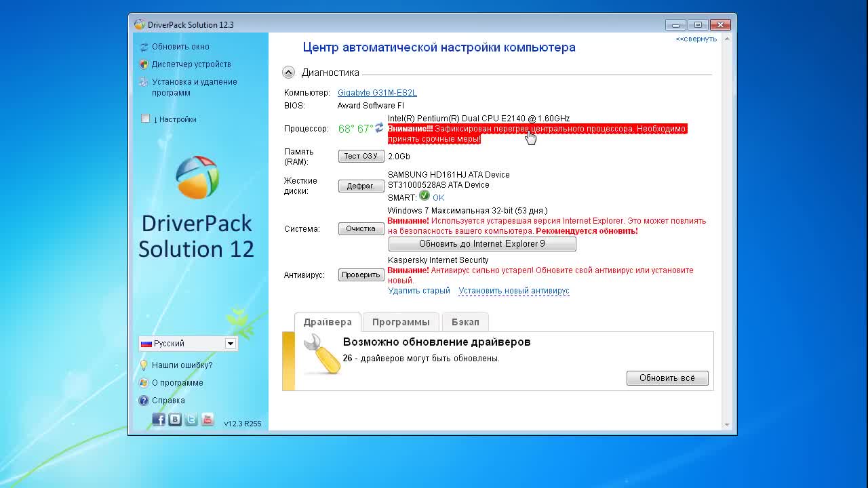Image resolution: width=868 pixels, height=488 pixels.
Task: Click the 'Проверить' antivirus button
Action: (x=361, y=274)
